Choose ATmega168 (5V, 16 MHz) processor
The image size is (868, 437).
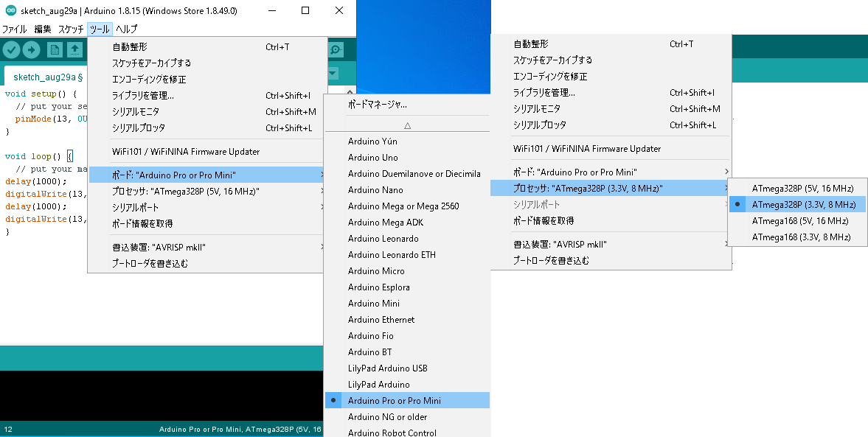click(797, 221)
